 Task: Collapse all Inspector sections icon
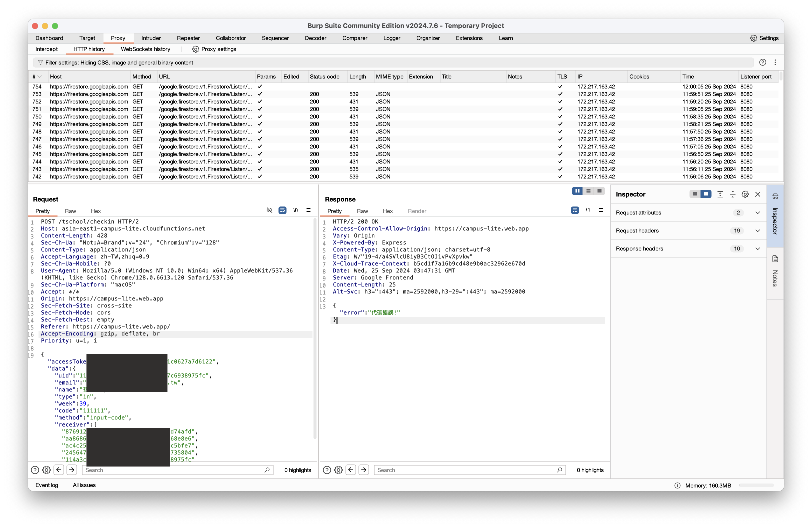pos(732,194)
